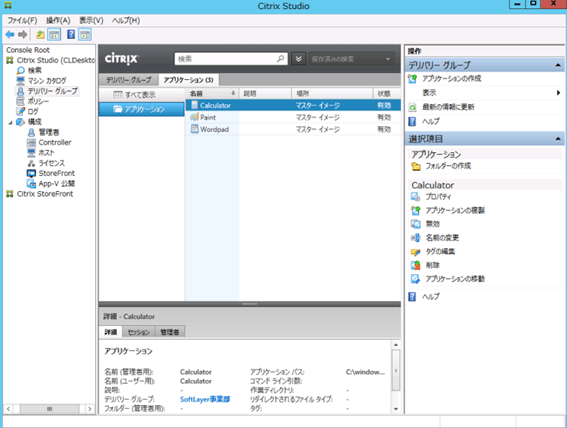The image size is (567, 428).
Task: Click 無効 to disable Calculator
Action: coord(432,224)
